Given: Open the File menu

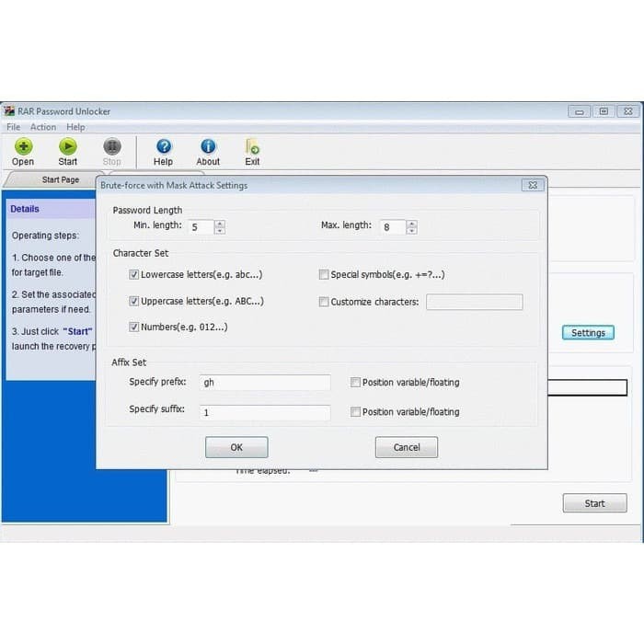Looking at the screenshot, I should 13,127.
